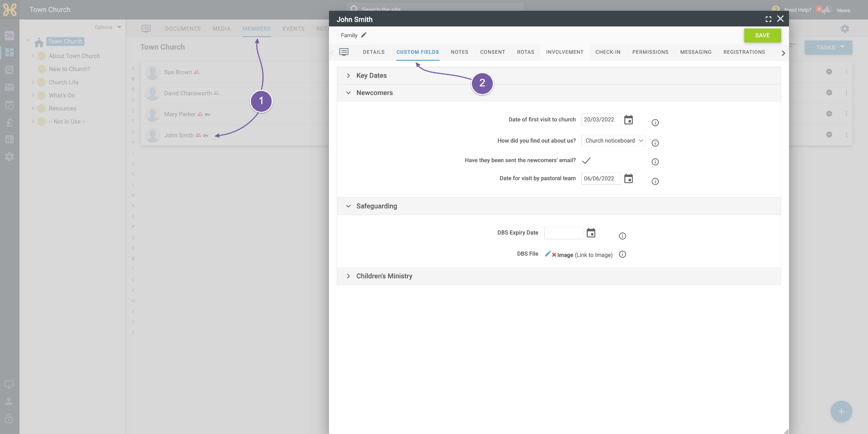Click the add plus floating button

841,411
